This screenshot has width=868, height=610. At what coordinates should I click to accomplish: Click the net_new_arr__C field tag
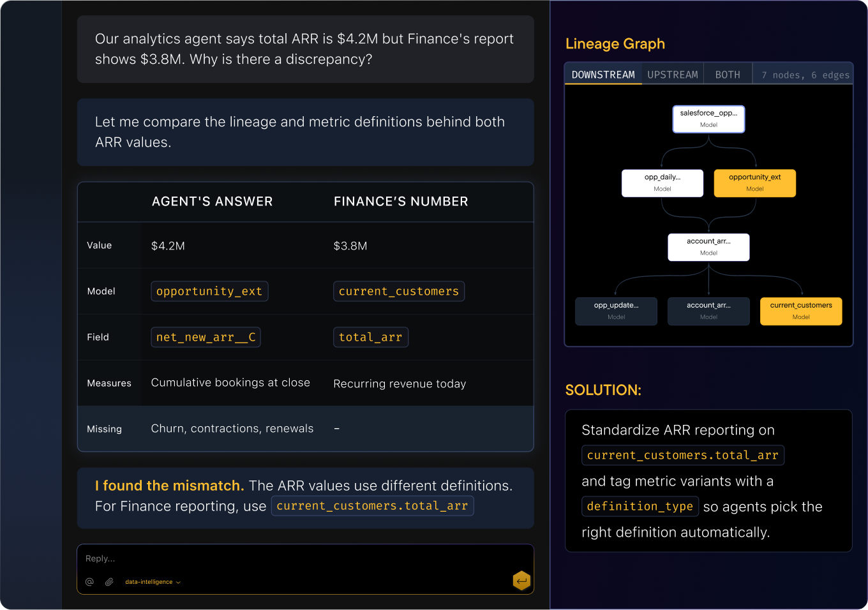pyautogui.click(x=206, y=338)
